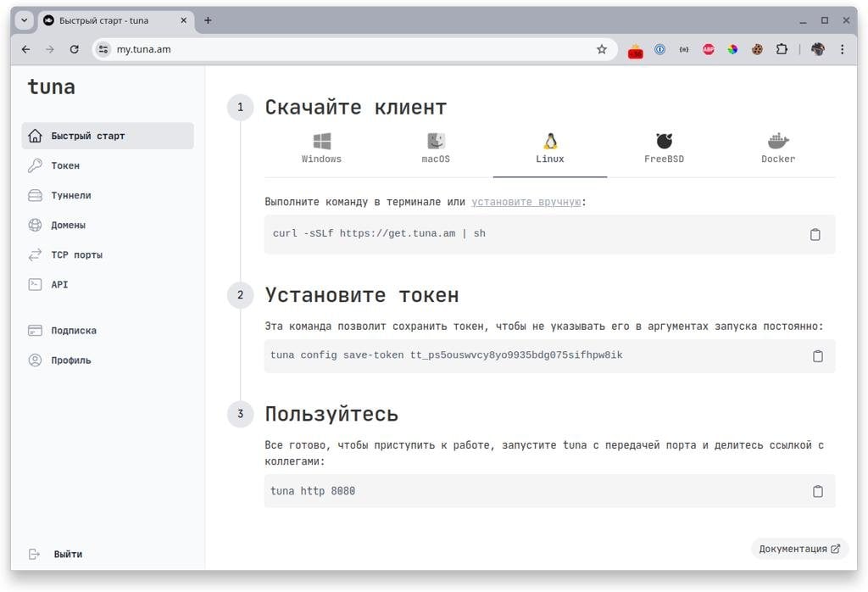Follow the установите вручную link
This screenshot has width=868, height=592.
526,202
